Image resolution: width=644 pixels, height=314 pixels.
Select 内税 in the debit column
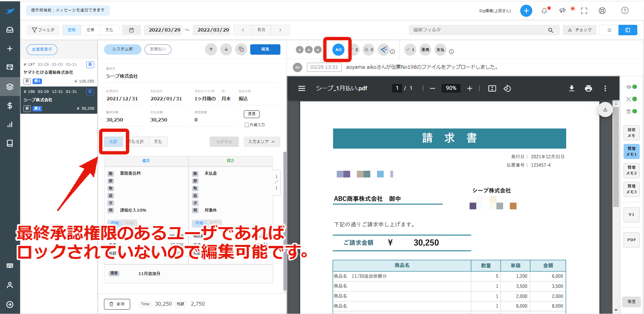pyautogui.click(x=115, y=223)
